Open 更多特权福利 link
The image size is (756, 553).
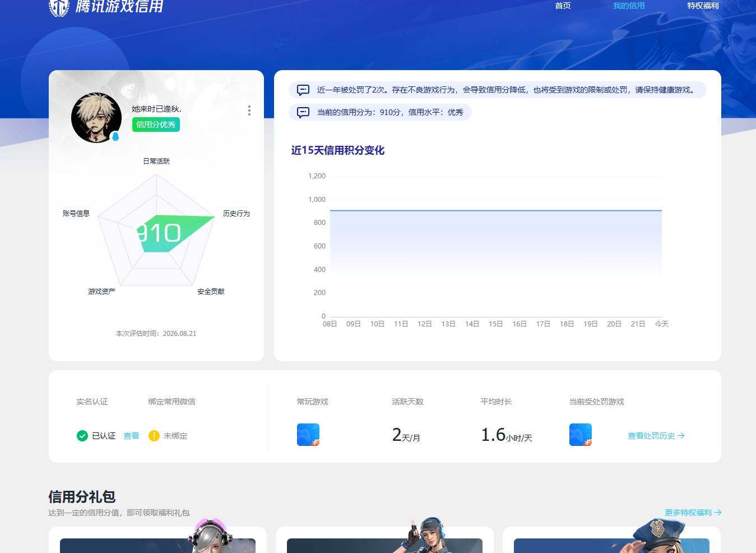point(693,513)
